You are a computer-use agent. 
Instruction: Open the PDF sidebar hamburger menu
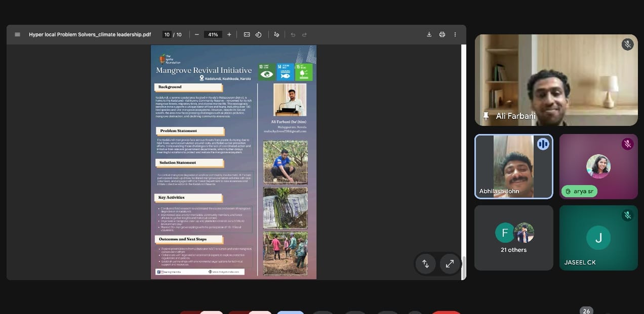(18, 34)
